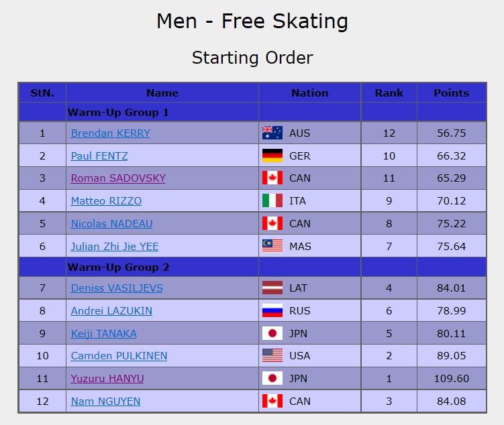The height and width of the screenshot is (425, 504).
Task: Click Keiji Tanaka's Japan flag icon
Action: 272,334
